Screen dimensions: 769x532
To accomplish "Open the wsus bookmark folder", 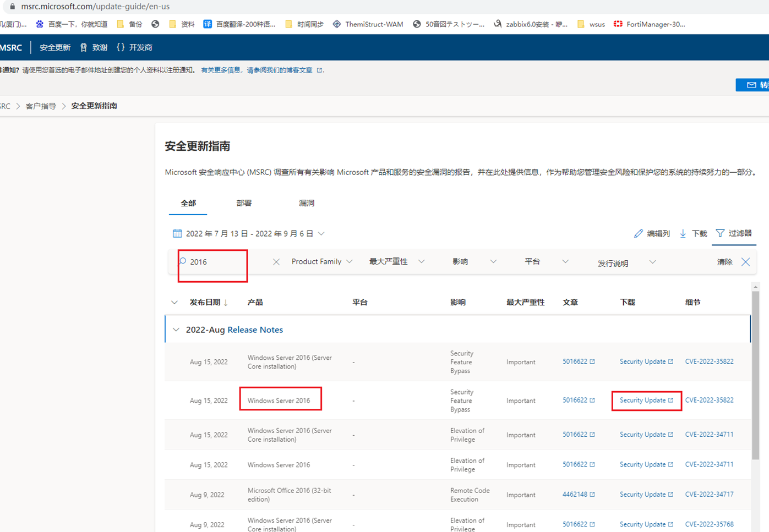I will click(591, 24).
